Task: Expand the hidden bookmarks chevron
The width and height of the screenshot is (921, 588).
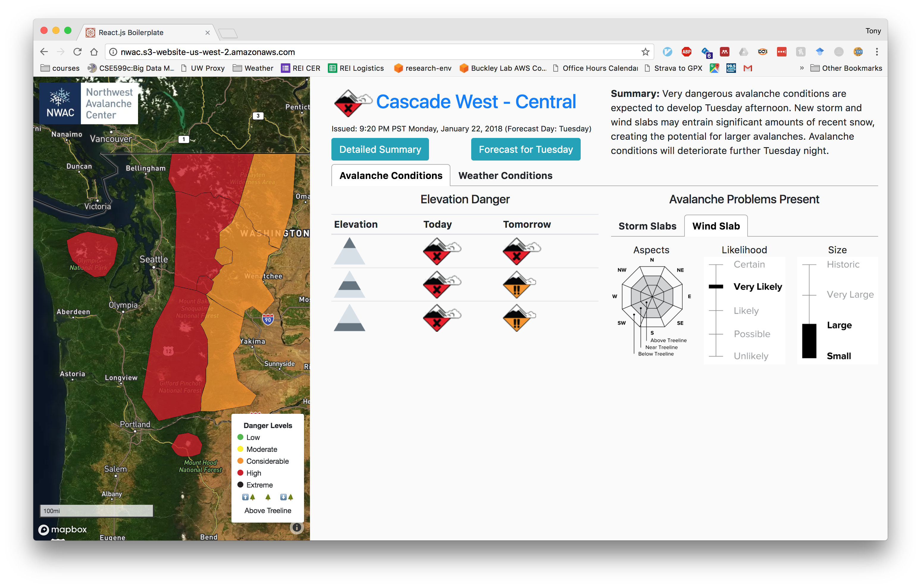Action: click(x=802, y=68)
